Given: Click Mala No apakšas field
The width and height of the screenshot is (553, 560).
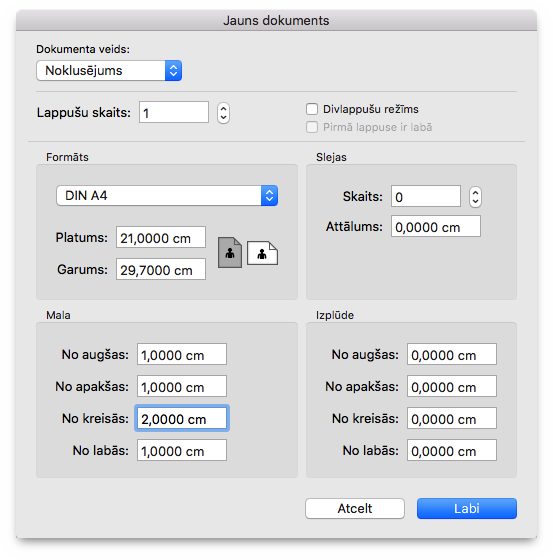Looking at the screenshot, I should pos(182,386).
